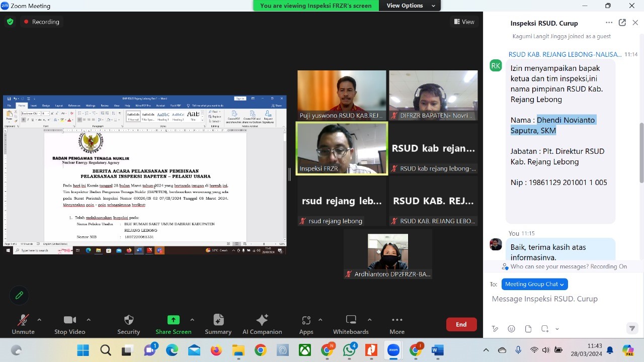The height and width of the screenshot is (362, 644).
Task: Select the 'rsud rejang lebong' participant tile
Action: pos(342,201)
